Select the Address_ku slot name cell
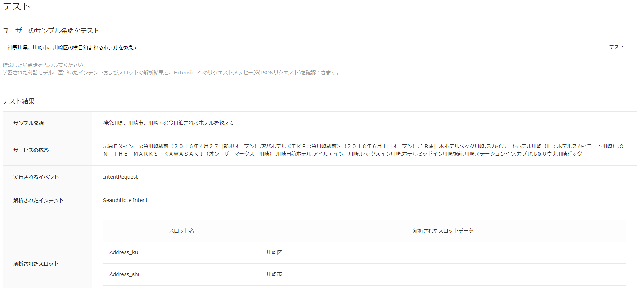Screen dimensions: 644x294 181,253
